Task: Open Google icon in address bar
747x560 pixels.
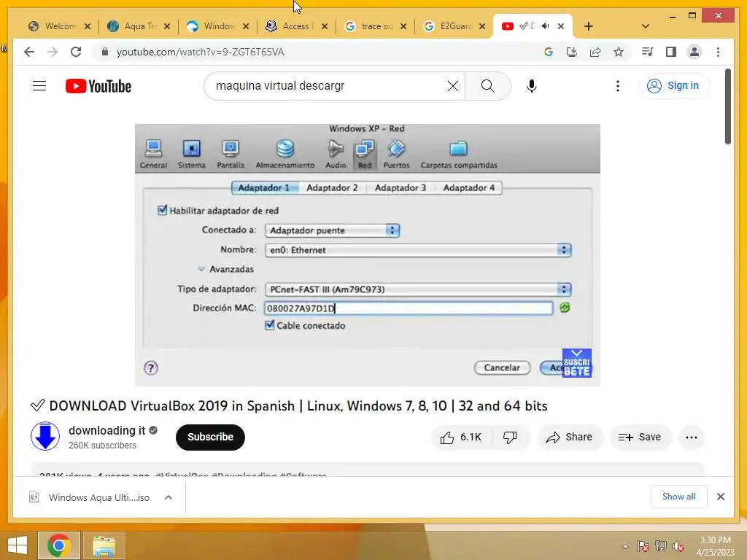Action: click(x=549, y=52)
